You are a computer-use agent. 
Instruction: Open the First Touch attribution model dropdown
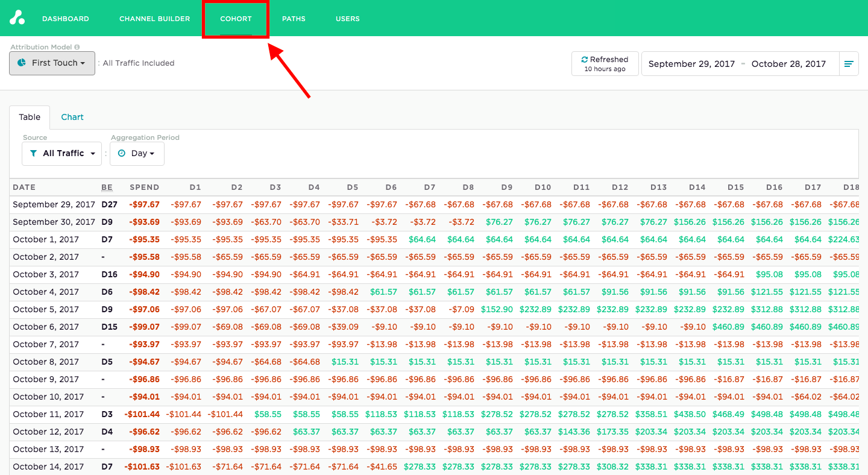[52, 63]
